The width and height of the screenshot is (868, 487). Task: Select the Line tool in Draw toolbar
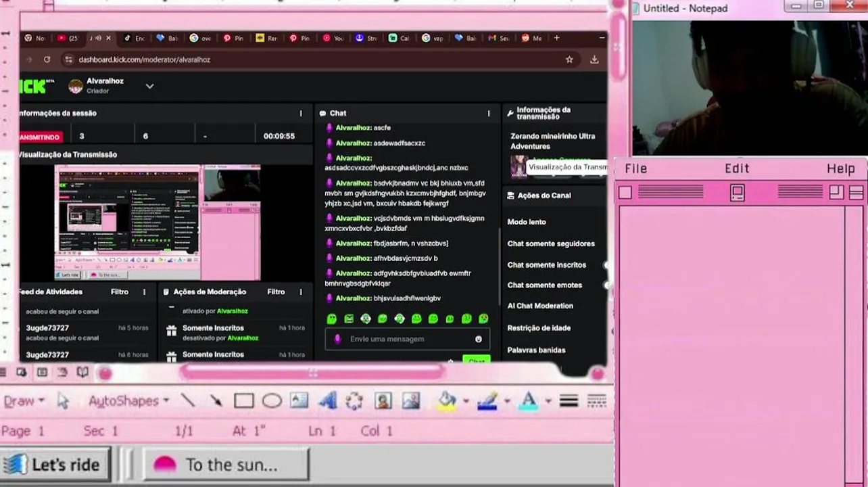click(188, 401)
